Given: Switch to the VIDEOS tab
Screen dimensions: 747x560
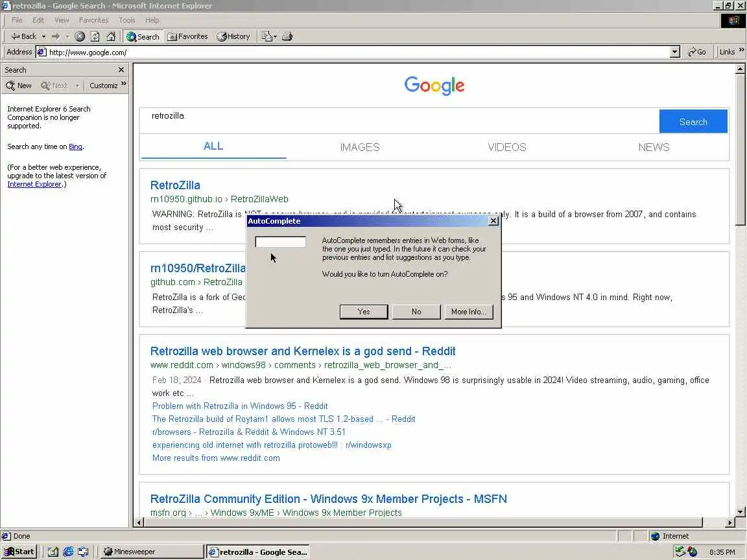Looking at the screenshot, I should point(507,147).
